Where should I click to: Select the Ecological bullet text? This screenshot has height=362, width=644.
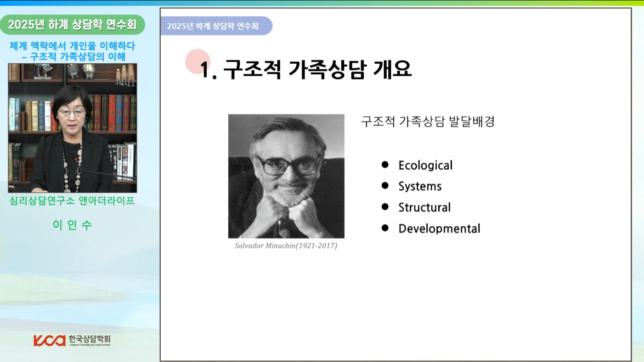point(425,165)
